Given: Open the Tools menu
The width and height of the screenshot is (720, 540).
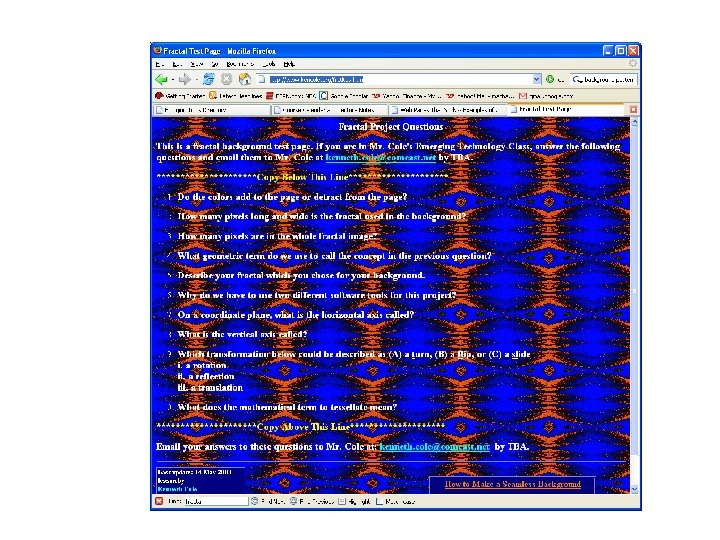Looking at the screenshot, I should pyautogui.click(x=269, y=64).
